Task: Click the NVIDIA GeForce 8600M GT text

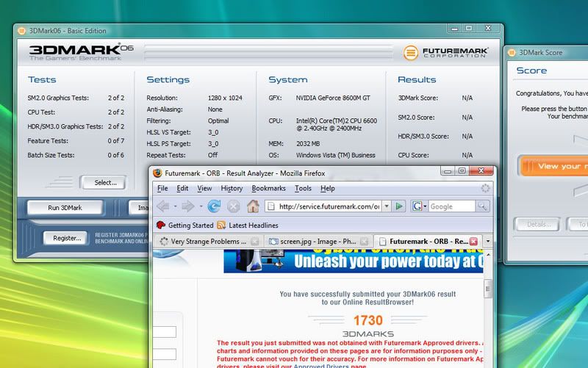Action: coord(333,98)
